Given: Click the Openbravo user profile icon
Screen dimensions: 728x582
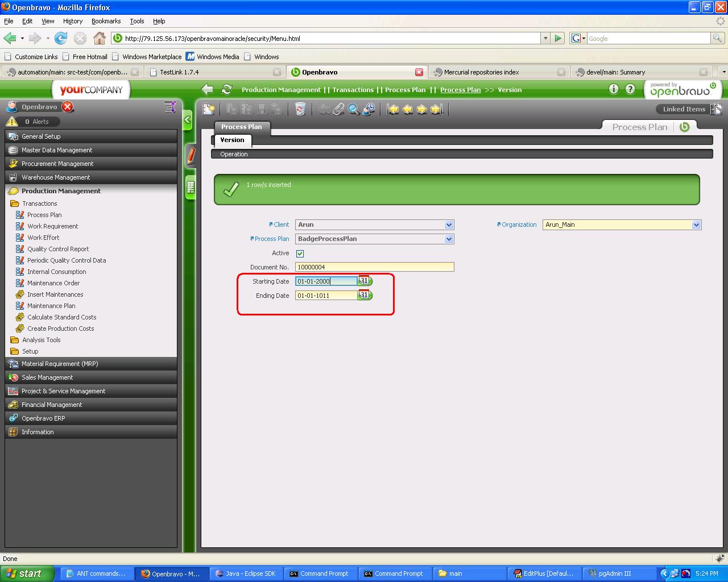Looking at the screenshot, I should click(x=12, y=107).
